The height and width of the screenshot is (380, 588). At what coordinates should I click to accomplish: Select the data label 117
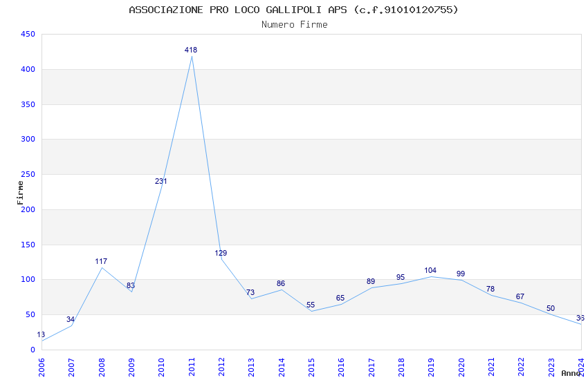(x=101, y=261)
